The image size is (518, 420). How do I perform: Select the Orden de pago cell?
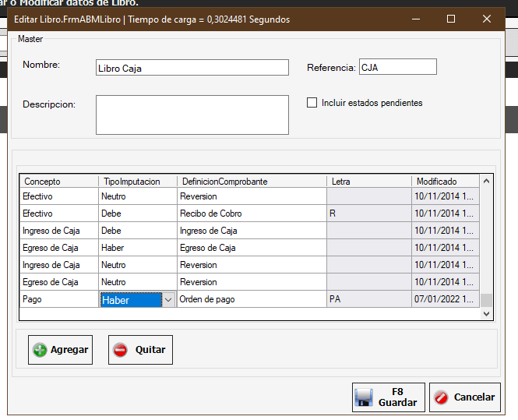tap(251, 299)
